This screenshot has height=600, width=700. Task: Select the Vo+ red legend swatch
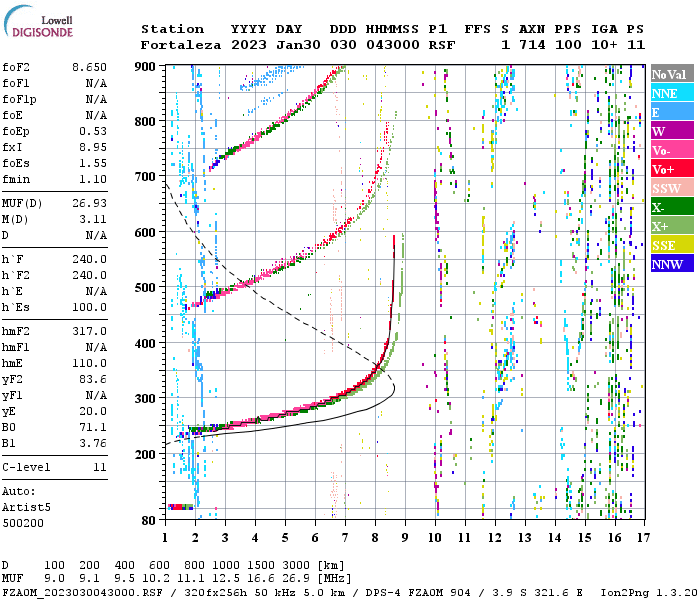(x=672, y=169)
